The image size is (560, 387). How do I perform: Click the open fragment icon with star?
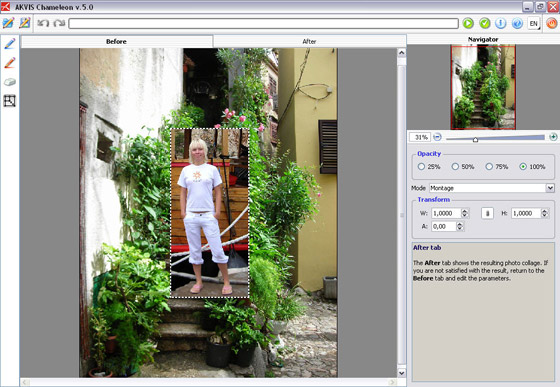click(25, 23)
